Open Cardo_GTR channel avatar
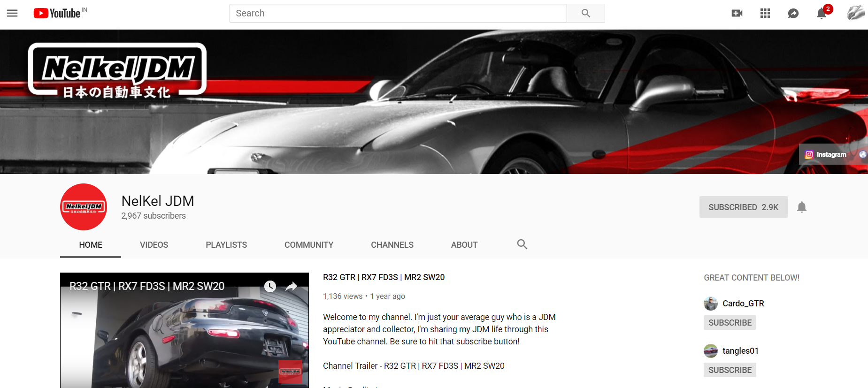Screen dimensions: 868x388 (x=711, y=304)
